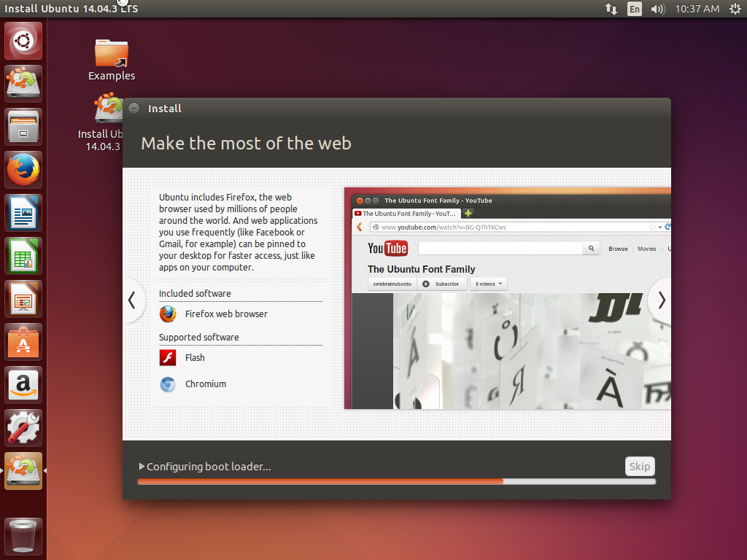Open the network indicator in the top panel
Screen dimensions: 747x560
(611, 9)
